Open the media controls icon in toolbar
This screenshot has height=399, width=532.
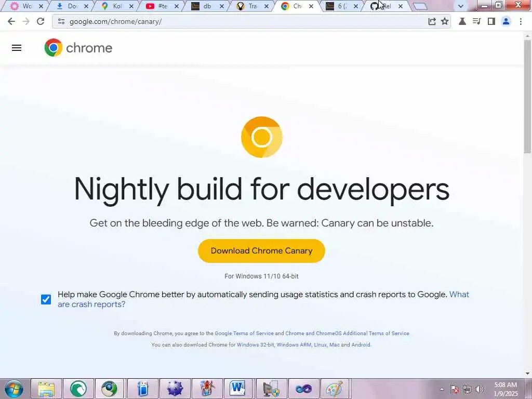click(x=477, y=21)
